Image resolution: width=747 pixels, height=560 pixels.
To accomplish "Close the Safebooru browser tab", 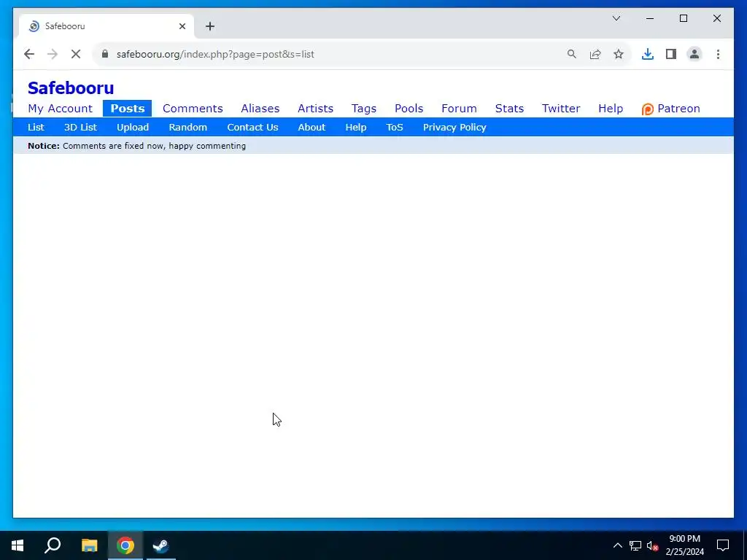I will 182,26.
